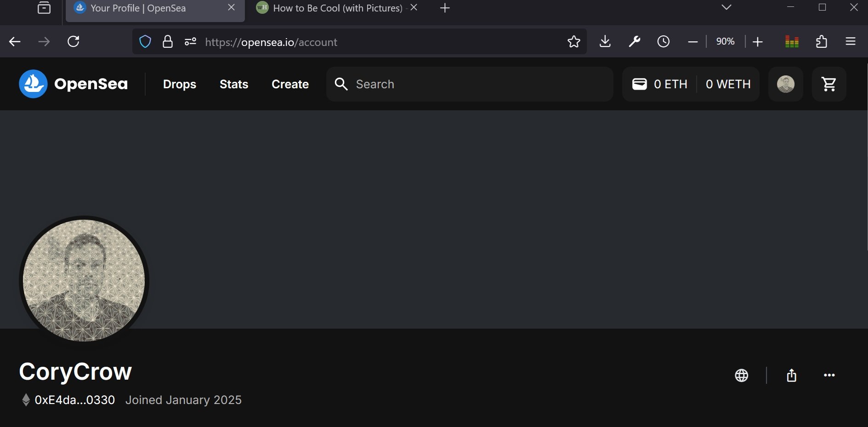Open the account avatar menu in header
868x427 pixels.
786,84
